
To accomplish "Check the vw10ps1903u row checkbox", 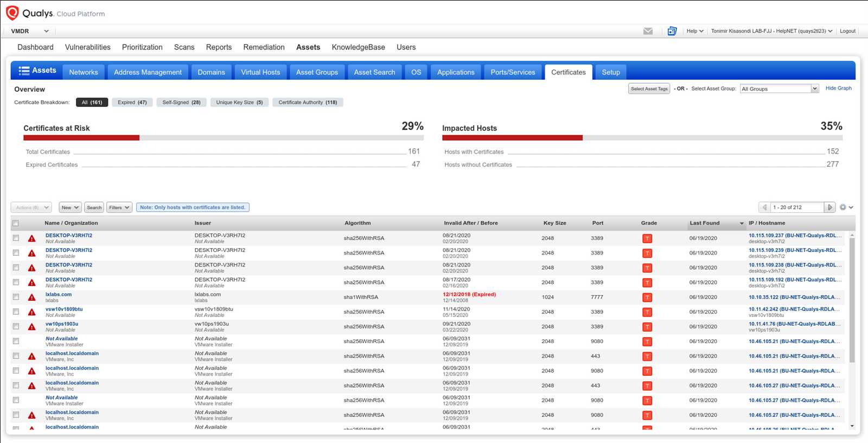I will [16, 326].
